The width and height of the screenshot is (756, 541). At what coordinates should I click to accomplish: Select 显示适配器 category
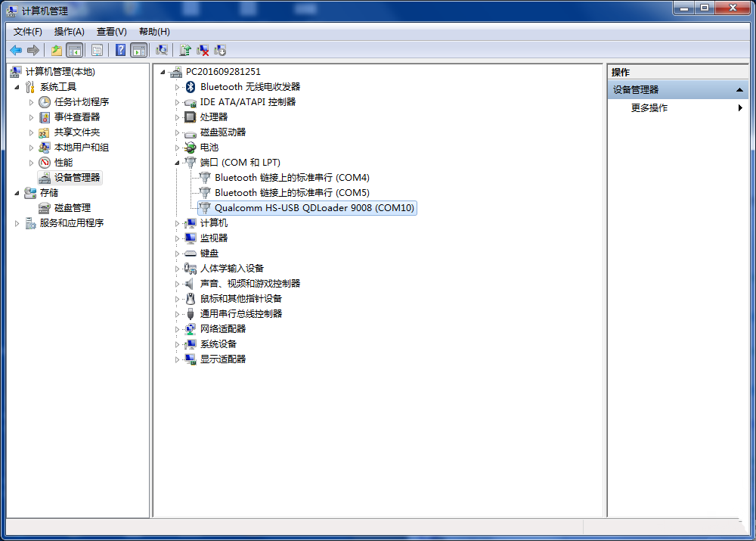223,359
